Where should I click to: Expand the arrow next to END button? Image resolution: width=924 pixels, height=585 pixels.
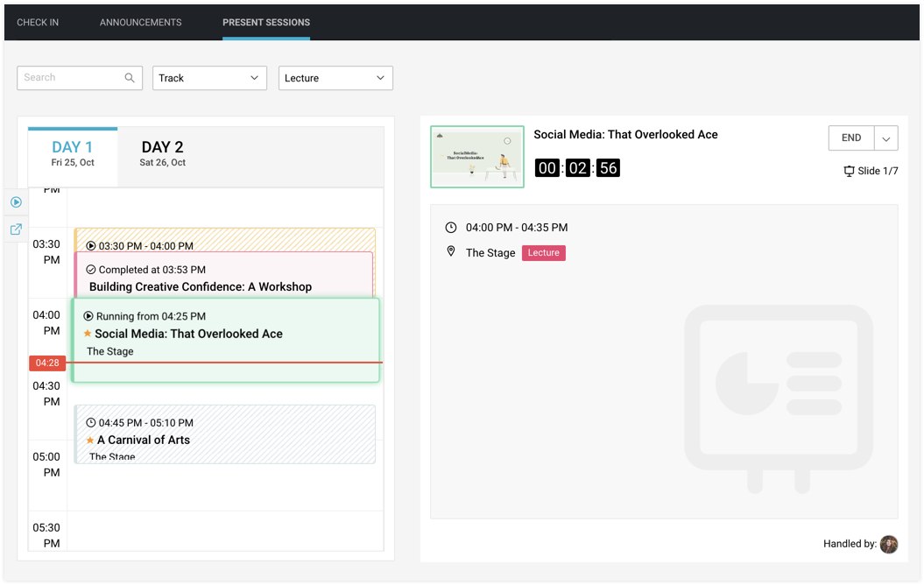pos(886,138)
